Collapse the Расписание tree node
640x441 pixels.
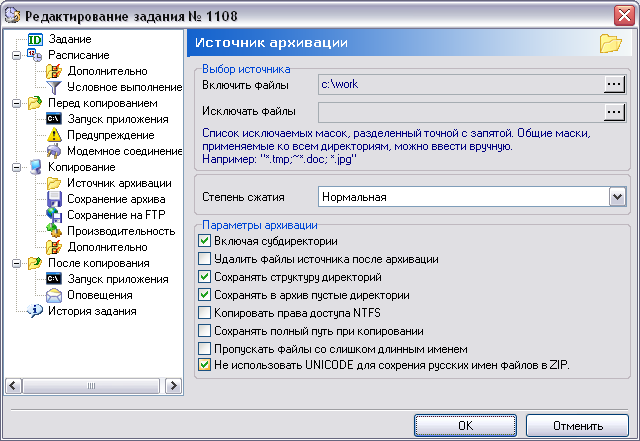(15, 55)
